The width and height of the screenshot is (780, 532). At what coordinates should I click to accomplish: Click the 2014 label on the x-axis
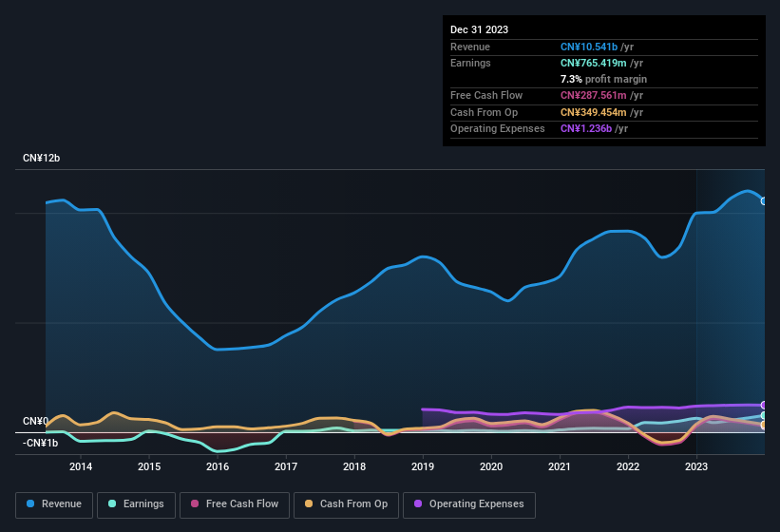pyautogui.click(x=81, y=466)
